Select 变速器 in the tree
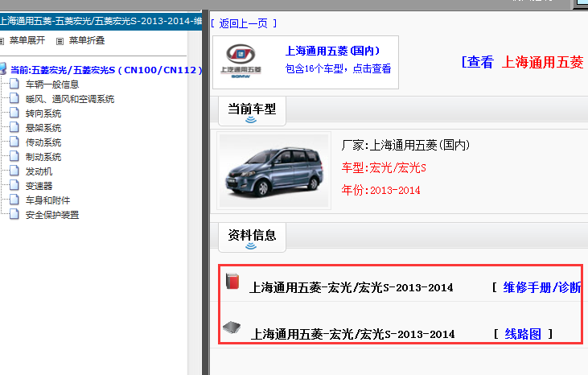This screenshot has height=375, width=588. click(x=39, y=186)
